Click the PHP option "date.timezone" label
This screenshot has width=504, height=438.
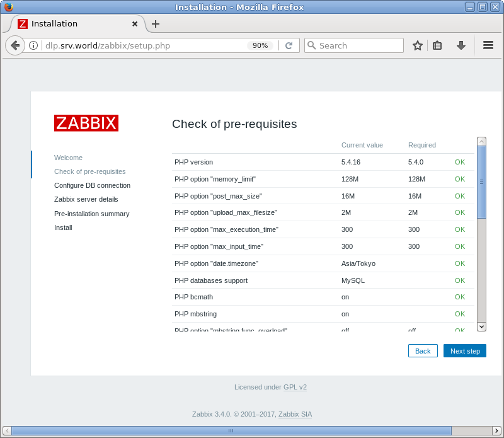216,263
